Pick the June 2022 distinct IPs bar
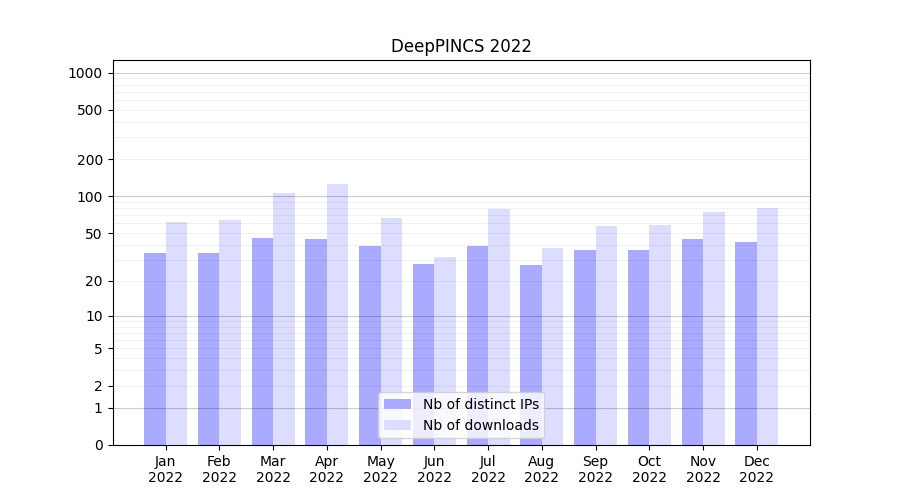 pos(423,354)
